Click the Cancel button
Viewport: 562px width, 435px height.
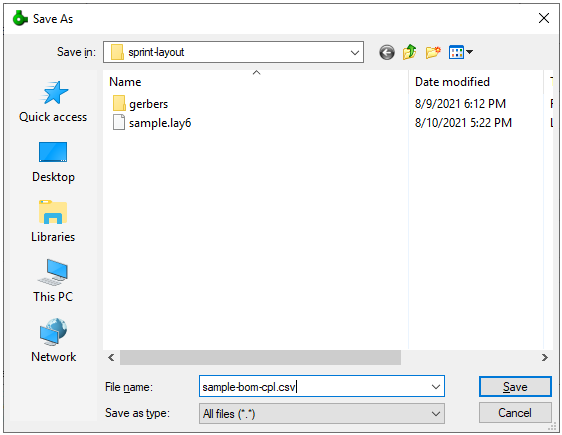[x=515, y=413]
